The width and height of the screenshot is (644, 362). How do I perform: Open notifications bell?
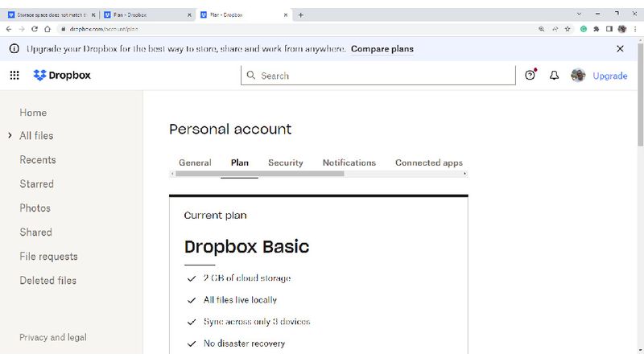coord(554,75)
